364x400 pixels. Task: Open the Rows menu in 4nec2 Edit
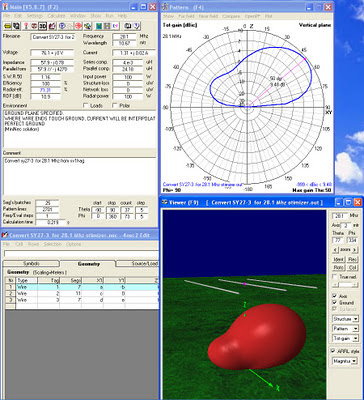(x=33, y=244)
